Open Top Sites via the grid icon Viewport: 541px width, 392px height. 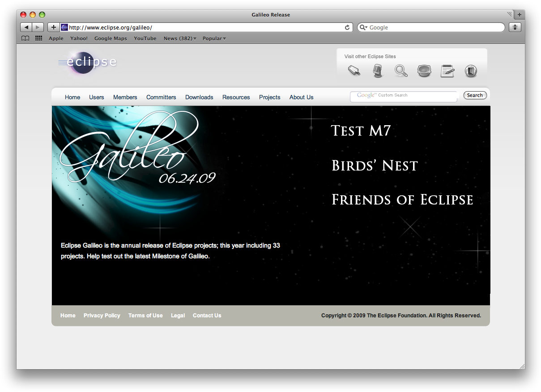coord(38,38)
